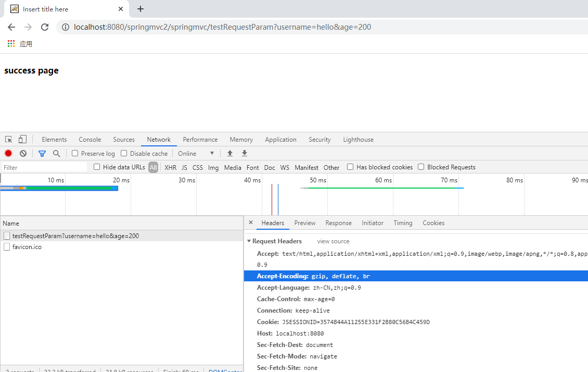
Task: Check Has blocked cookies
Action: (350, 167)
